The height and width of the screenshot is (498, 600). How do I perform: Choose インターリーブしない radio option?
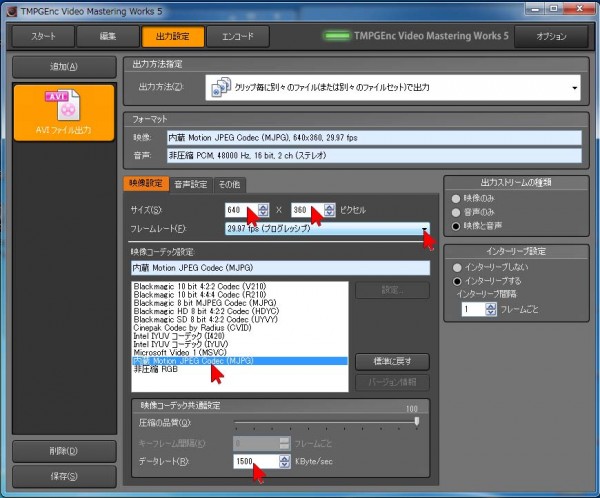click(458, 268)
